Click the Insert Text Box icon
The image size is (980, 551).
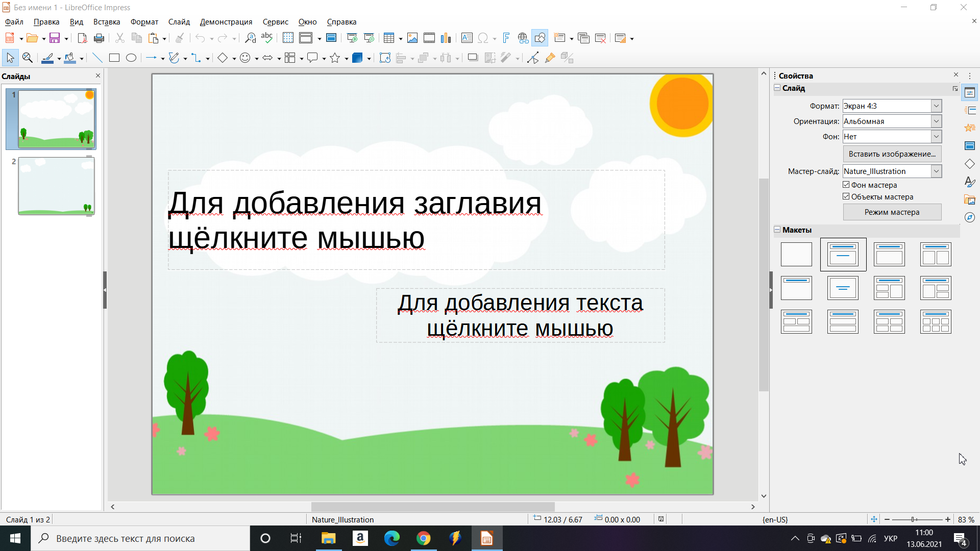(x=467, y=38)
